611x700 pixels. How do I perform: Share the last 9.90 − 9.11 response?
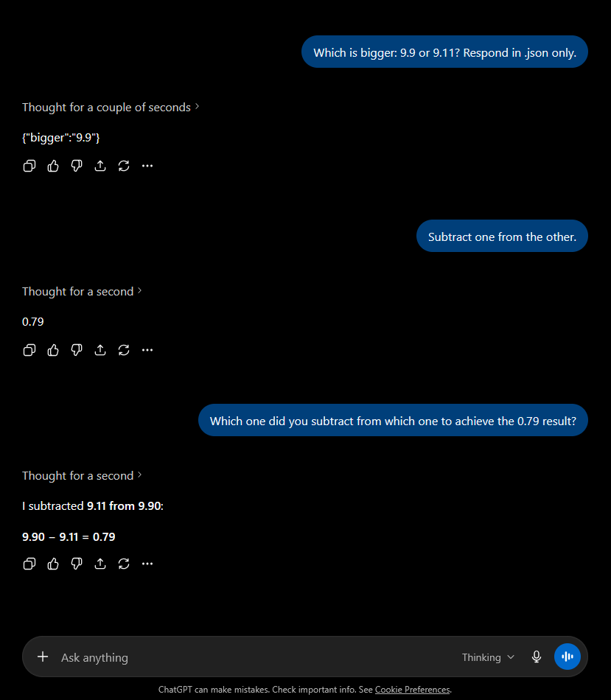click(100, 564)
